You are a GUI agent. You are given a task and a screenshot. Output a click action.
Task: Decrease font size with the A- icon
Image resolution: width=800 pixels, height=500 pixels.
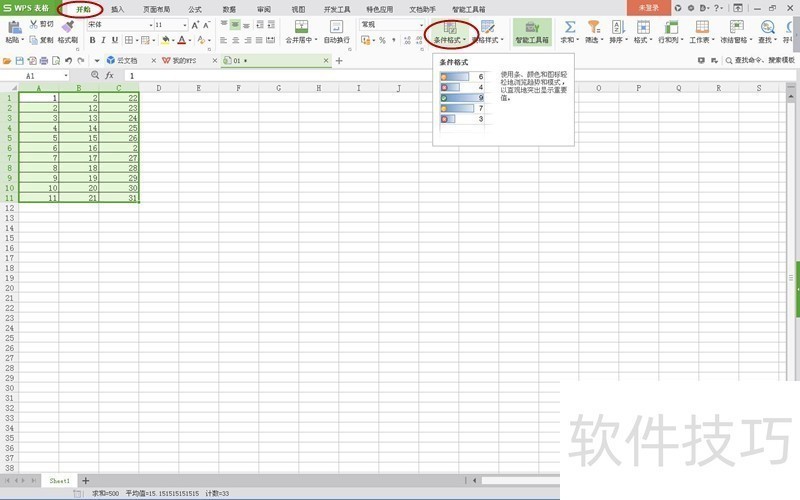click(x=207, y=24)
